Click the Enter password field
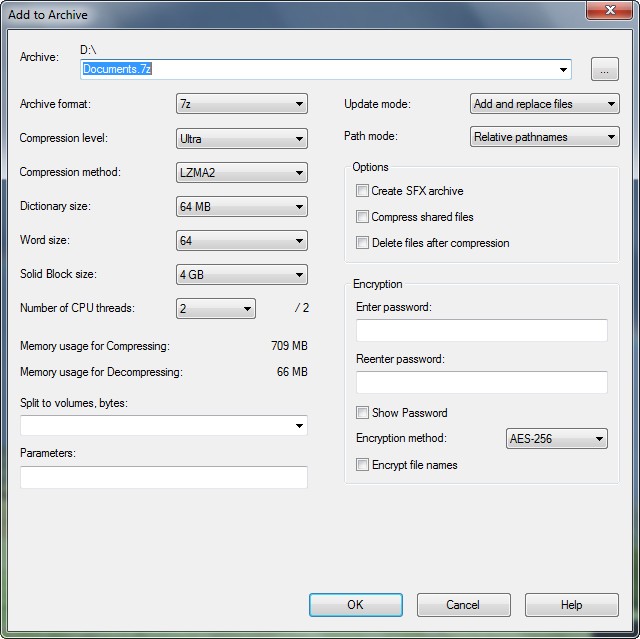 (x=482, y=330)
